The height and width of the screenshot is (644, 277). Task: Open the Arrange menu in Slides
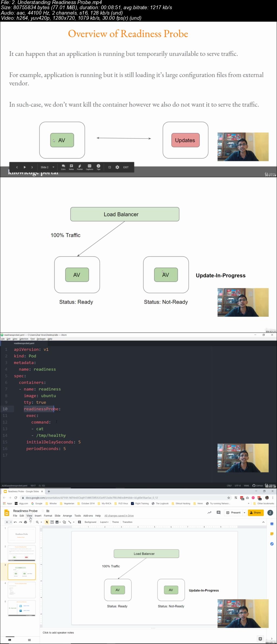(x=67, y=516)
